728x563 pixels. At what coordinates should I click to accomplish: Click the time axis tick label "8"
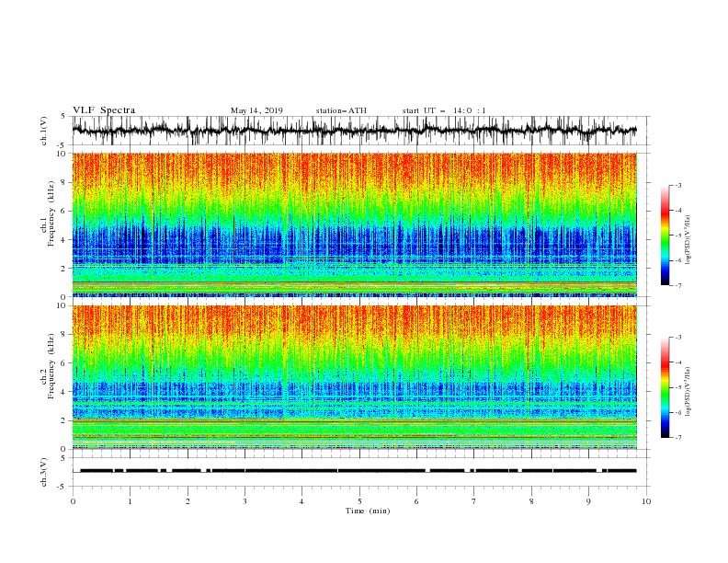(x=531, y=501)
